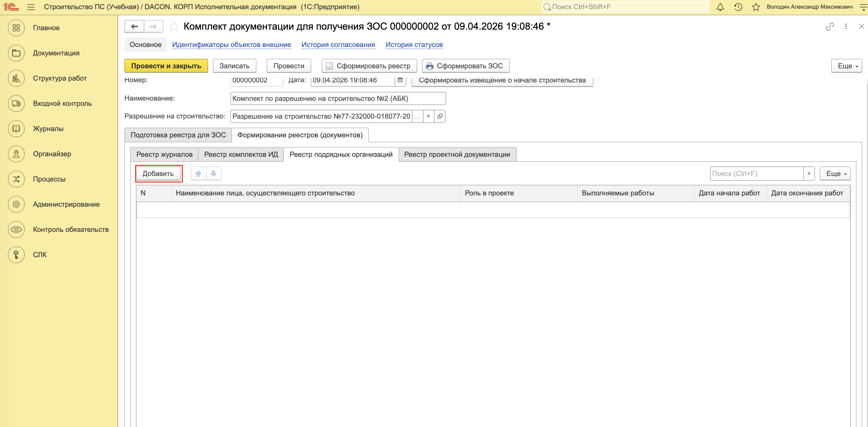Move row up with blue arrow
The height and width of the screenshot is (427, 868).
198,173
